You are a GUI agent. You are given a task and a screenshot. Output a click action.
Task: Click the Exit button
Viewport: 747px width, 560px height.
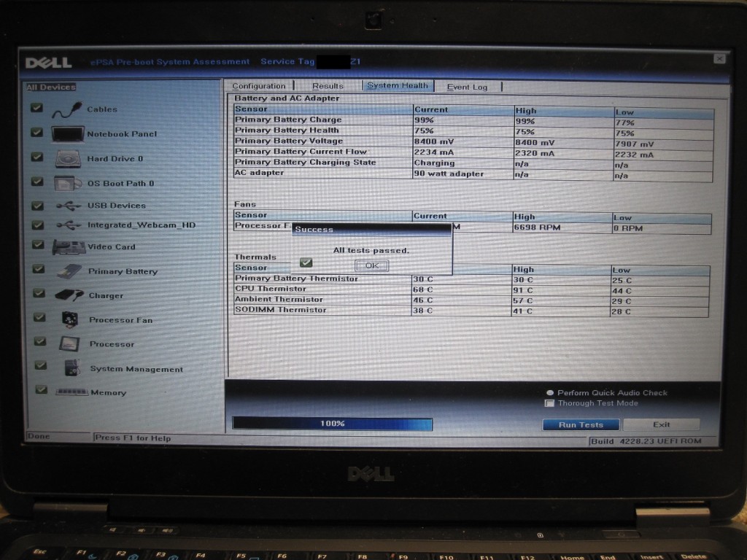pos(661,425)
